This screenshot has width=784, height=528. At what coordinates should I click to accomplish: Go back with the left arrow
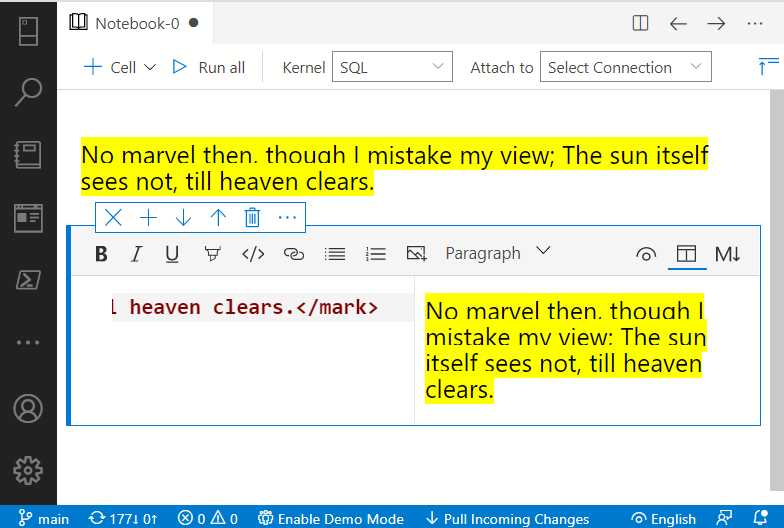[678, 24]
